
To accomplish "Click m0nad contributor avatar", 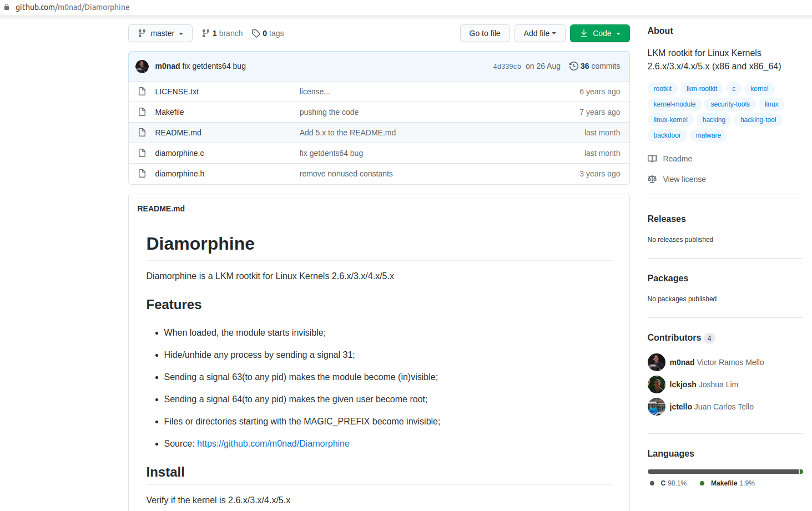I will (657, 362).
